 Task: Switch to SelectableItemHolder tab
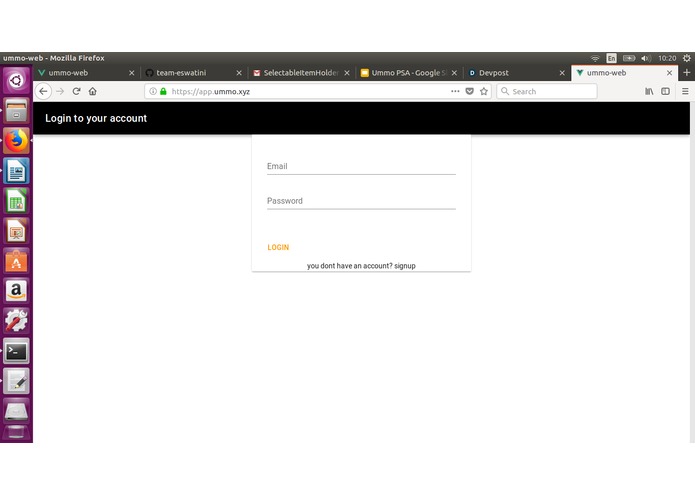[x=301, y=73]
